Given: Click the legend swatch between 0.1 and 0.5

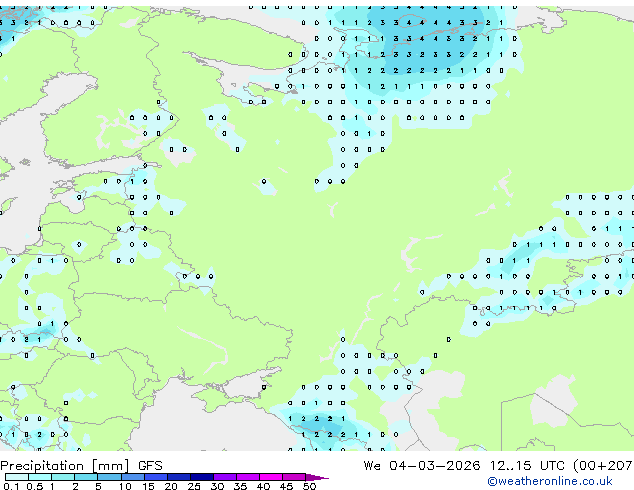Looking at the screenshot, I should pos(17,477).
